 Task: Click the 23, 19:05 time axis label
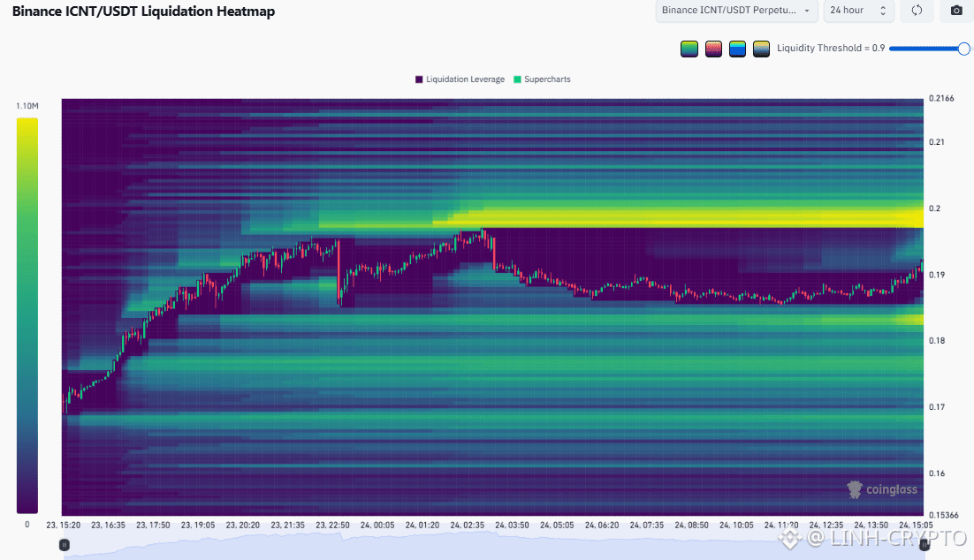point(198,526)
